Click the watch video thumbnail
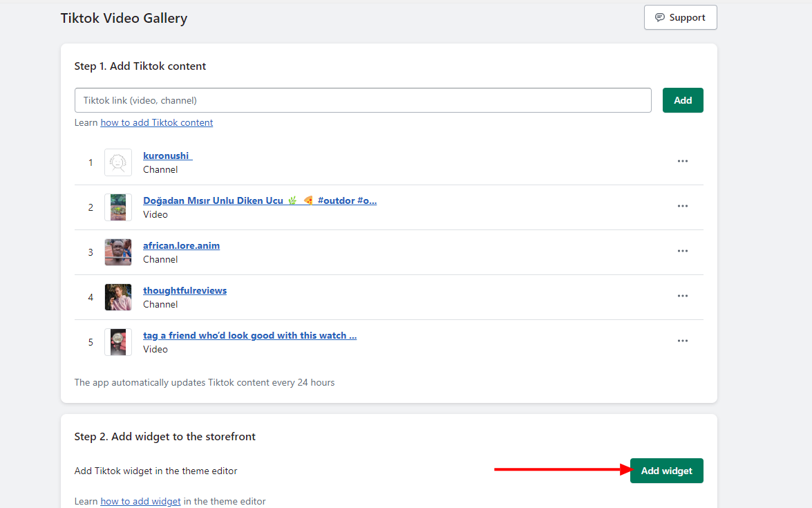Image resolution: width=812 pixels, height=508 pixels. [118, 342]
